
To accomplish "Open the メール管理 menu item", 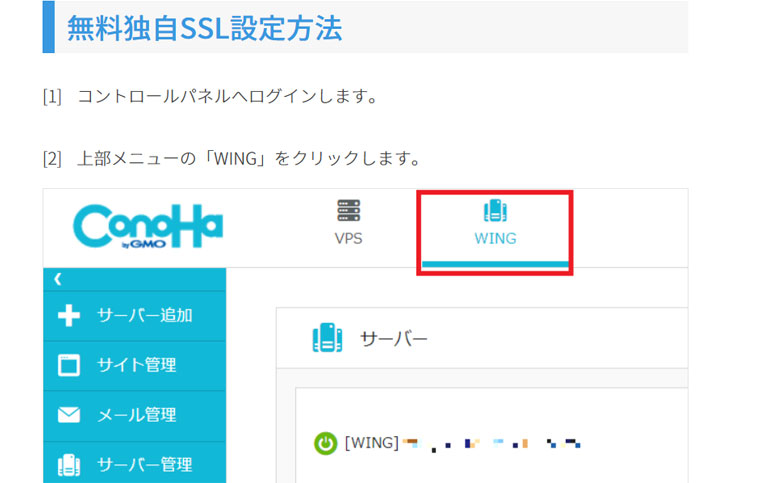I will (x=135, y=416).
